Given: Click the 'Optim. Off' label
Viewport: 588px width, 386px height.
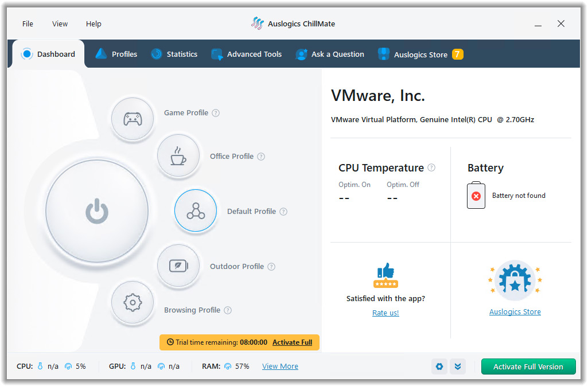Looking at the screenshot, I should (403, 184).
